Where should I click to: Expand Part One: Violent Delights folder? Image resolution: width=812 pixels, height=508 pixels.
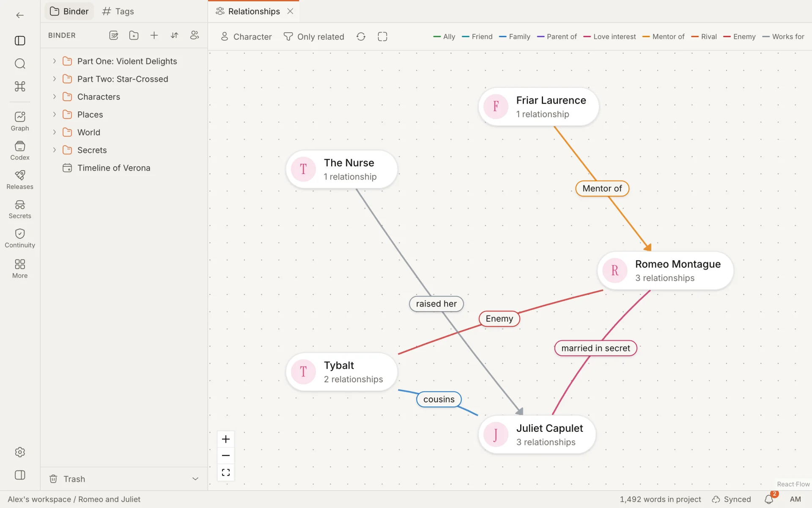(54, 61)
